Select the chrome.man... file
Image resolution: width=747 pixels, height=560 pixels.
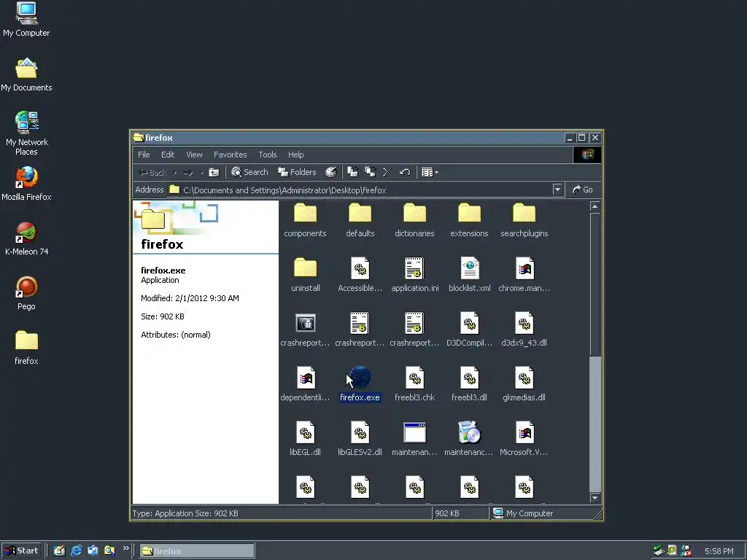[x=524, y=275]
